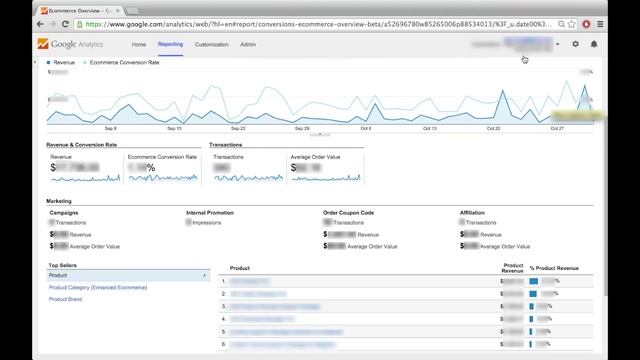Click the zoom magnifier icon in the address bar
This screenshot has height=360, width=640.
(x=562, y=24)
